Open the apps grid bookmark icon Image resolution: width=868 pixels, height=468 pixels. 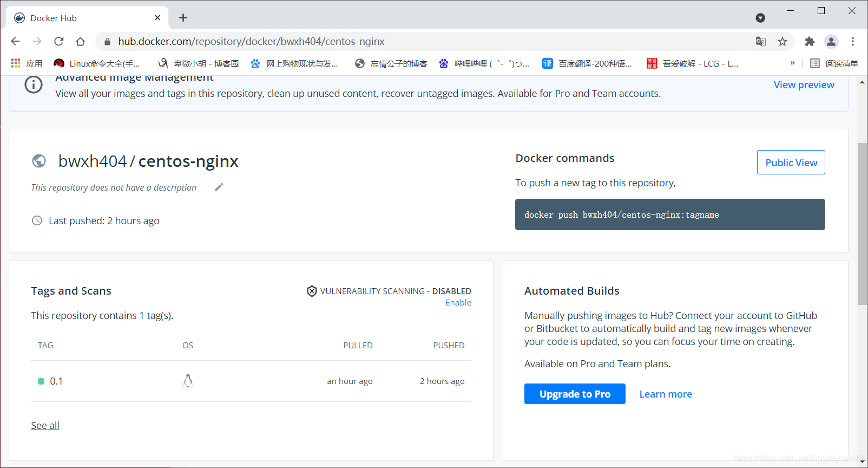point(16,63)
